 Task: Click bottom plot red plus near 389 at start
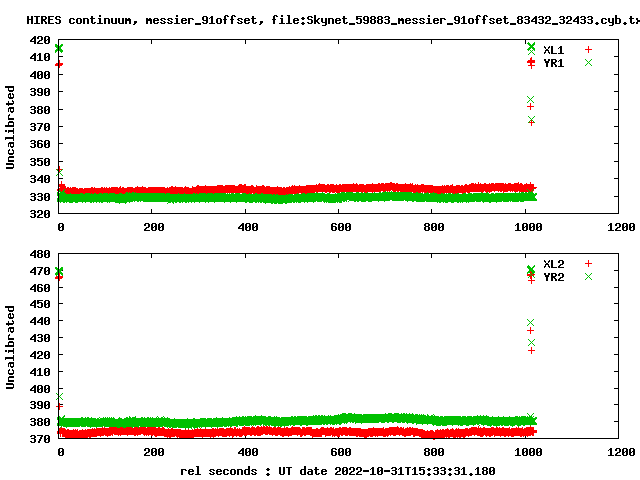pos(59,406)
